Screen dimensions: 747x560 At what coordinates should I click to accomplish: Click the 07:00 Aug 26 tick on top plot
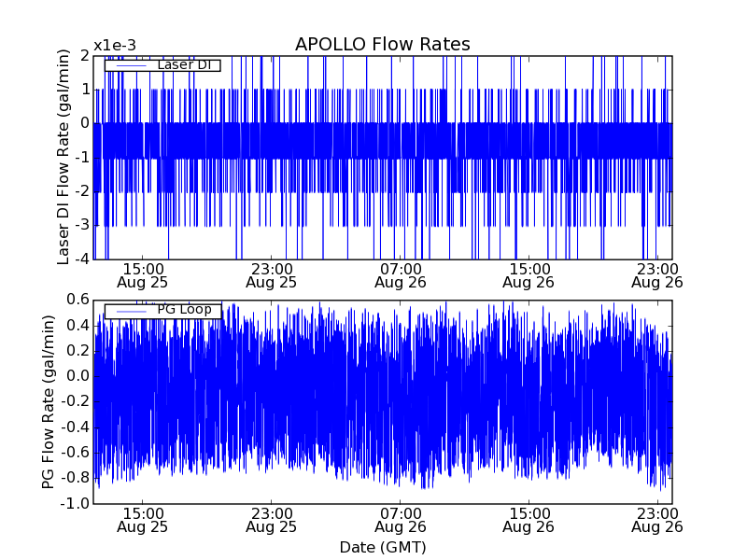400,275
